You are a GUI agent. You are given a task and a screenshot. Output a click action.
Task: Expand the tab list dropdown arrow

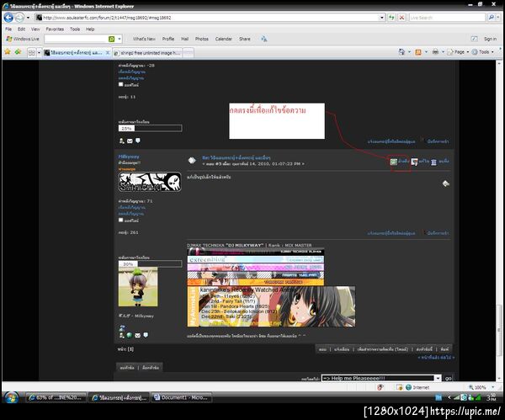[x=39, y=52]
